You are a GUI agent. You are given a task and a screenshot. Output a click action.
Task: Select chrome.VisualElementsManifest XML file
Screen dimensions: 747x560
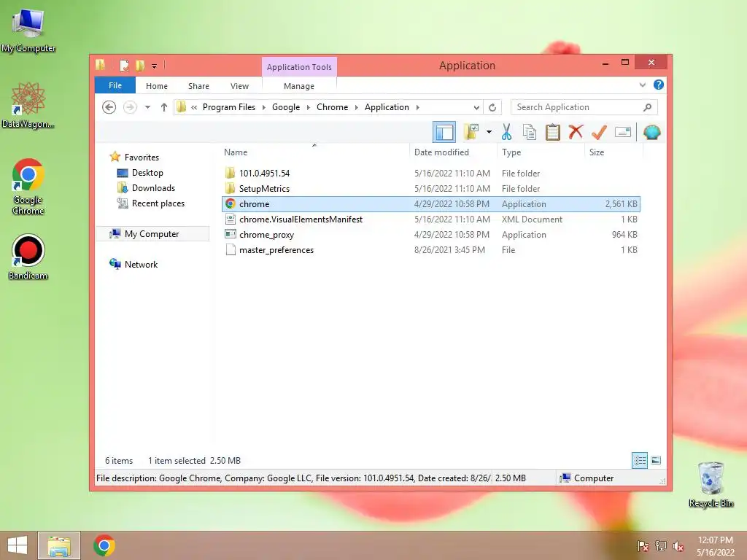tap(431, 219)
